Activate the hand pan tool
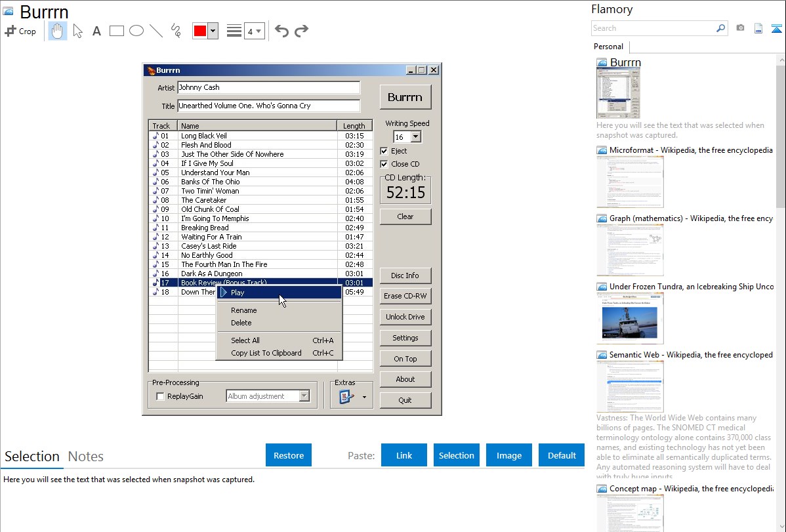 click(x=57, y=31)
